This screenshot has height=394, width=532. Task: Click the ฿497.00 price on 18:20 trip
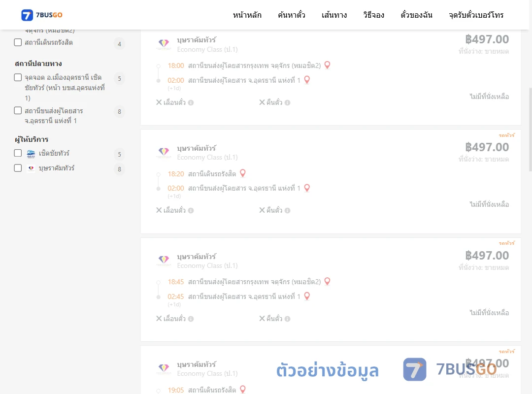pos(487,147)
